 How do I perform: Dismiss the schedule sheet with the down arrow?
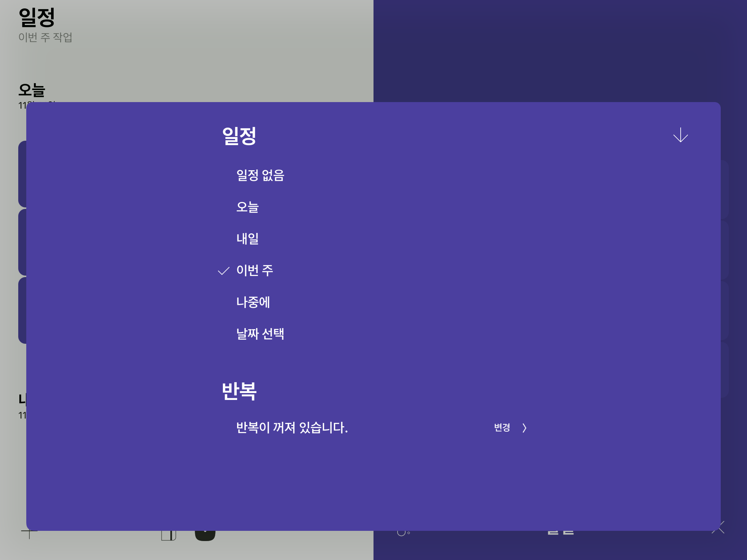tap(680, 135)
